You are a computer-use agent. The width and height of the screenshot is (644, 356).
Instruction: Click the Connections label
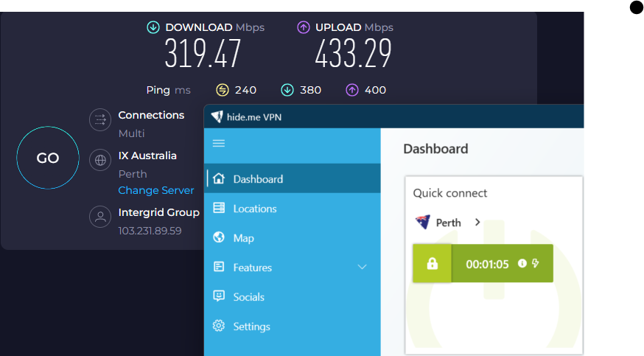click(151, 115)
